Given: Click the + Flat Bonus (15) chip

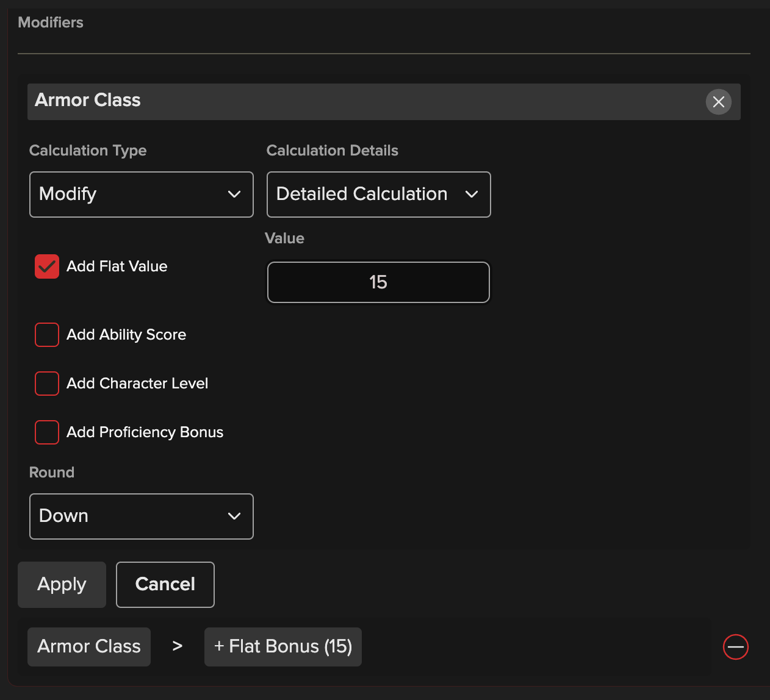Looking at the screenshot, I should point(282,646).
